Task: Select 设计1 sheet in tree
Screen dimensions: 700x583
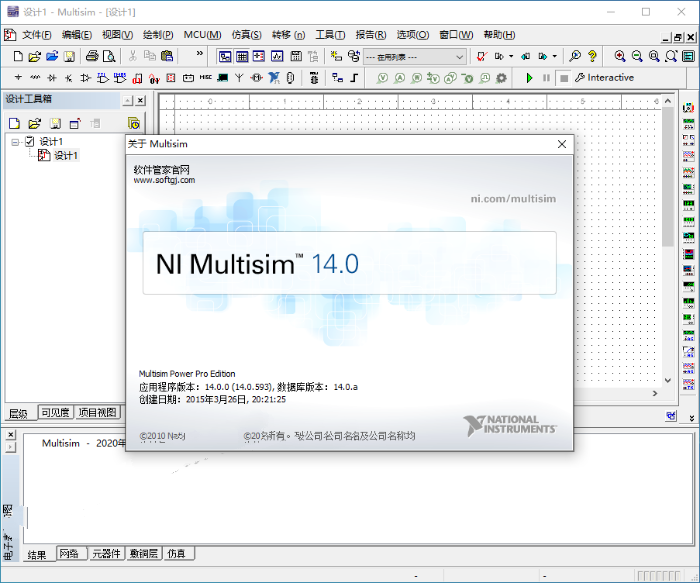Action: pos(66,155)
